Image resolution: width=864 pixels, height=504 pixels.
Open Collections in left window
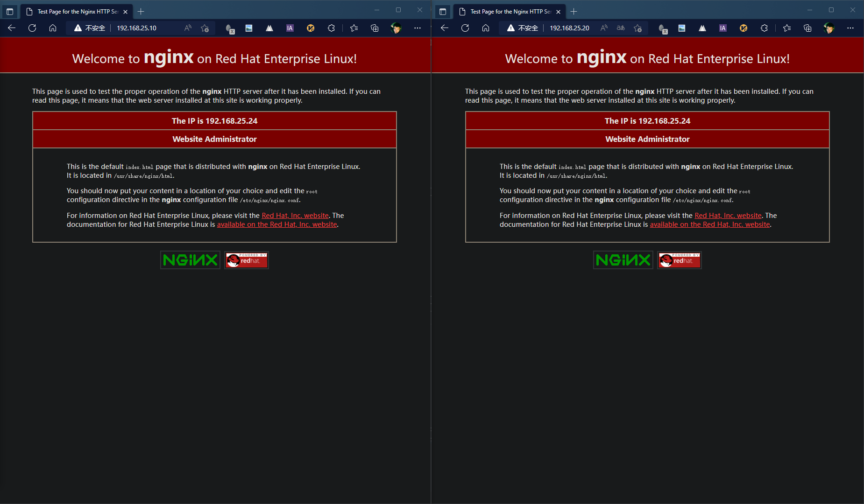point(375,28)
